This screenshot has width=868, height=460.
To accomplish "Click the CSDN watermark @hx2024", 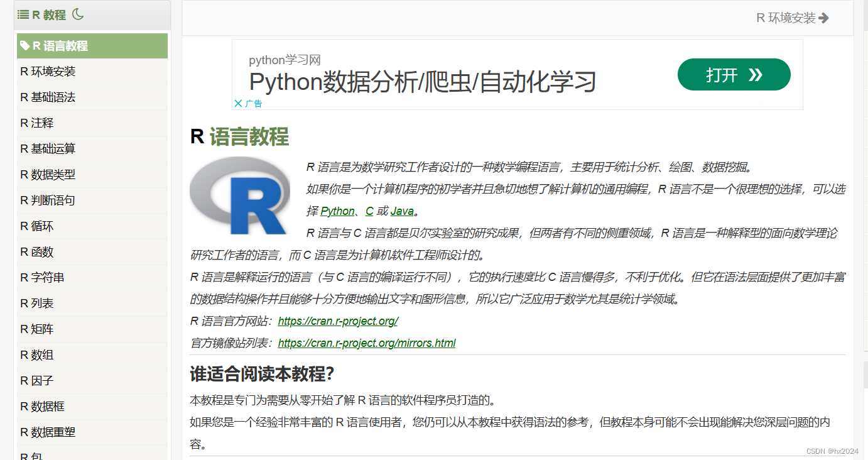I will (833, 451).
